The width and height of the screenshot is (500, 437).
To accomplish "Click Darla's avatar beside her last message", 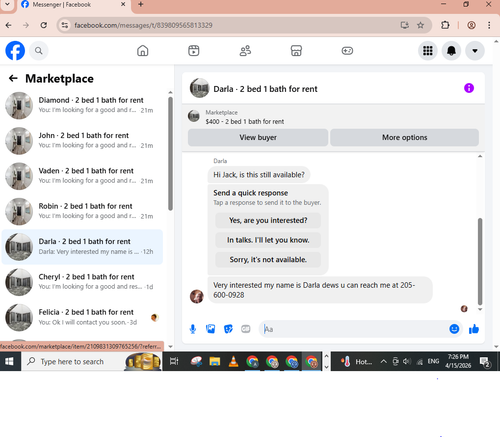I will (x=197, y=296).
